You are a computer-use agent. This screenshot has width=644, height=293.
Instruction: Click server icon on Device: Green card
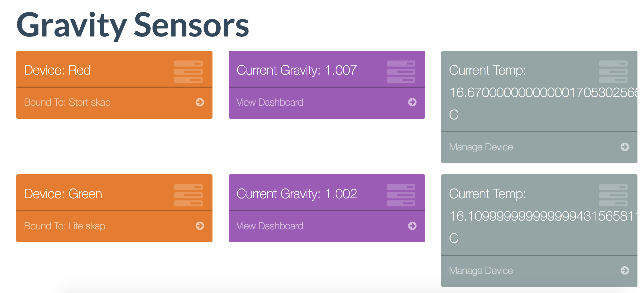pos(188,195)
